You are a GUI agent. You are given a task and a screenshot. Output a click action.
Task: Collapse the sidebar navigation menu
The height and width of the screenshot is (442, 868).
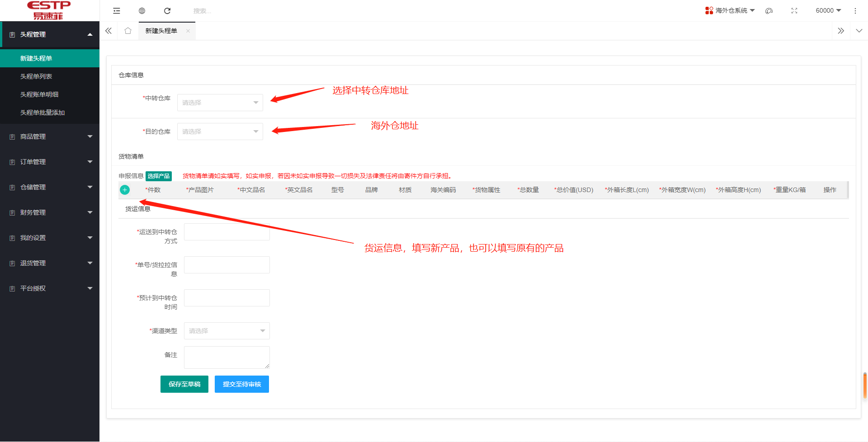click(x=117, y=10)
